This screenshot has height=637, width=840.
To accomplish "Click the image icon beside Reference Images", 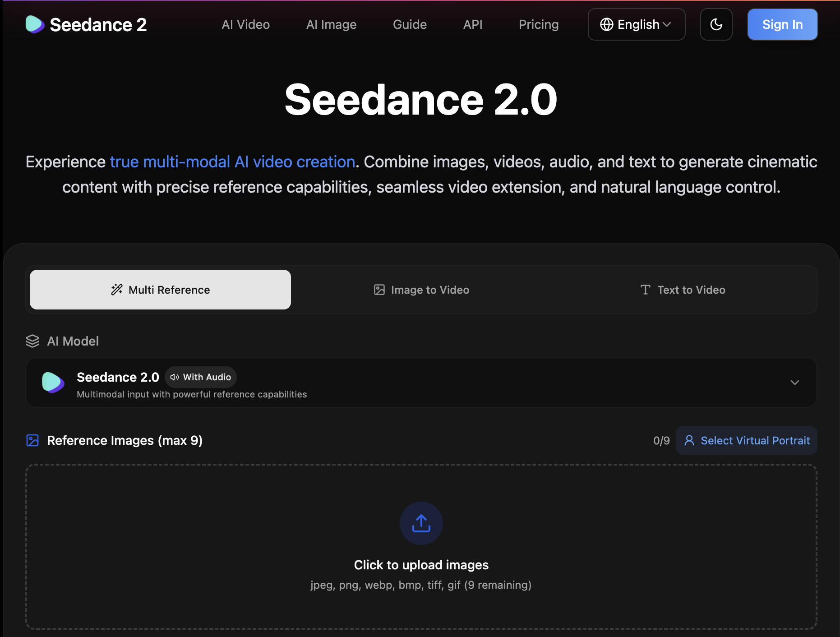I will pyautogui.click(x=32, y=440).
